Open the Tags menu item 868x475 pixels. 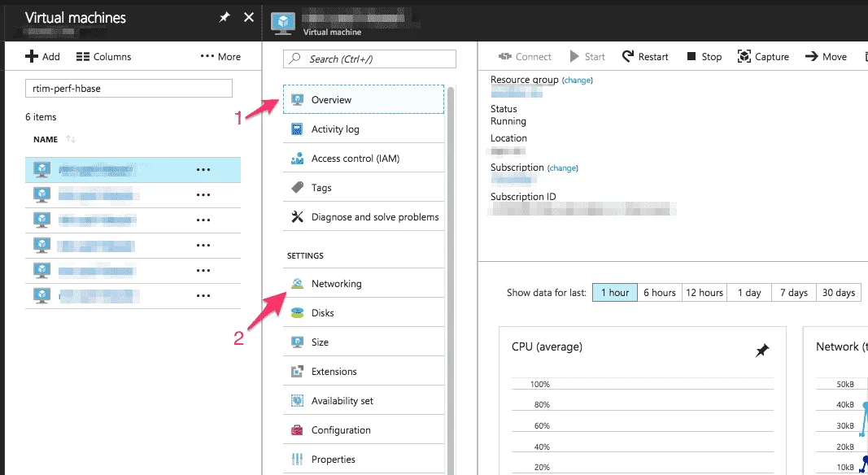point(363,188)
